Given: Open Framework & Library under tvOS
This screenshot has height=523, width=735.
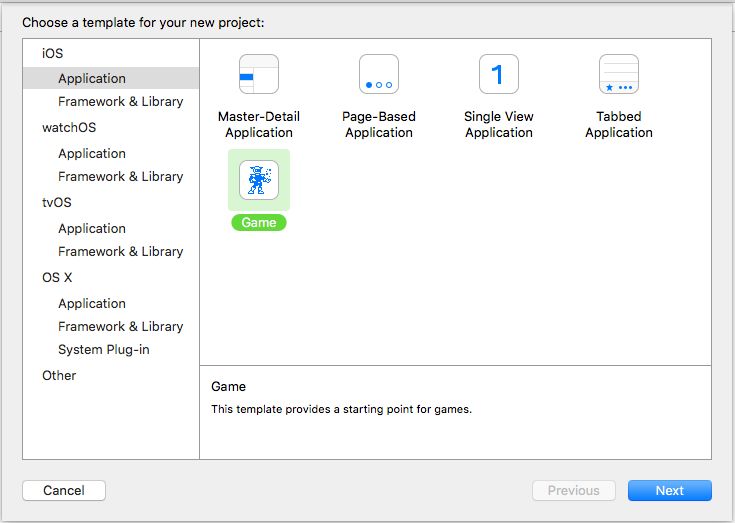Looking at the screenshot, I should click(x=120, y=252).
